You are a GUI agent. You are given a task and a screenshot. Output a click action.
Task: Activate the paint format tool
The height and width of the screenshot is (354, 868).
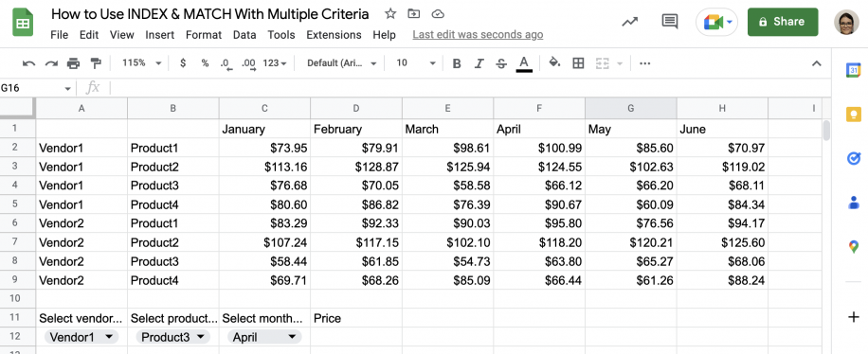(96, 63)
